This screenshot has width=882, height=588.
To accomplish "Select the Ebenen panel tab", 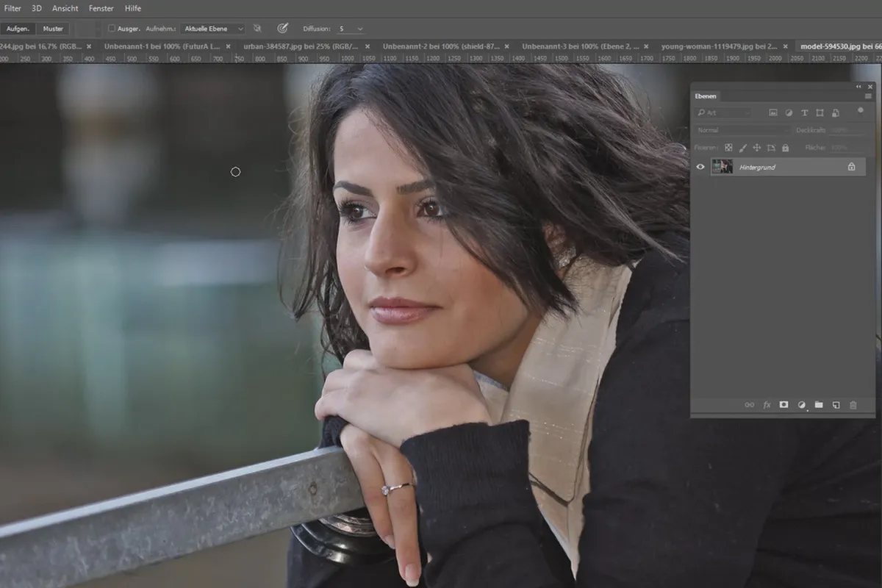I will pos(706,96).
